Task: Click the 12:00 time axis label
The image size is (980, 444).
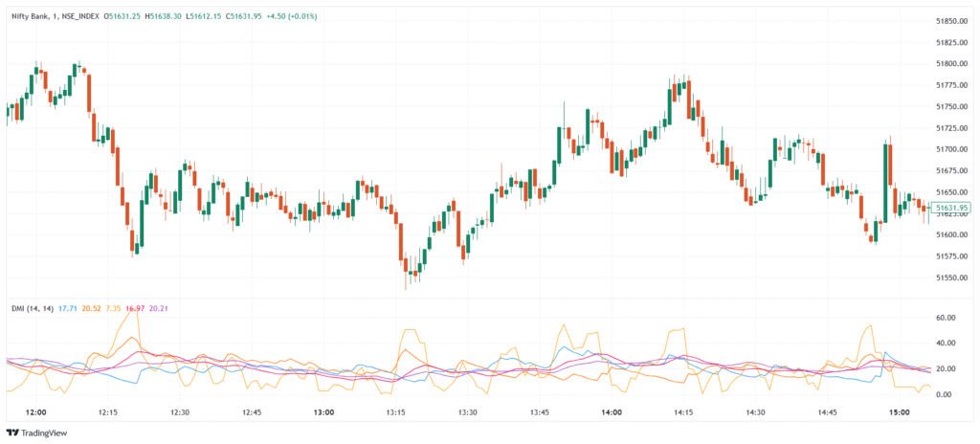Action: [35, 412]
